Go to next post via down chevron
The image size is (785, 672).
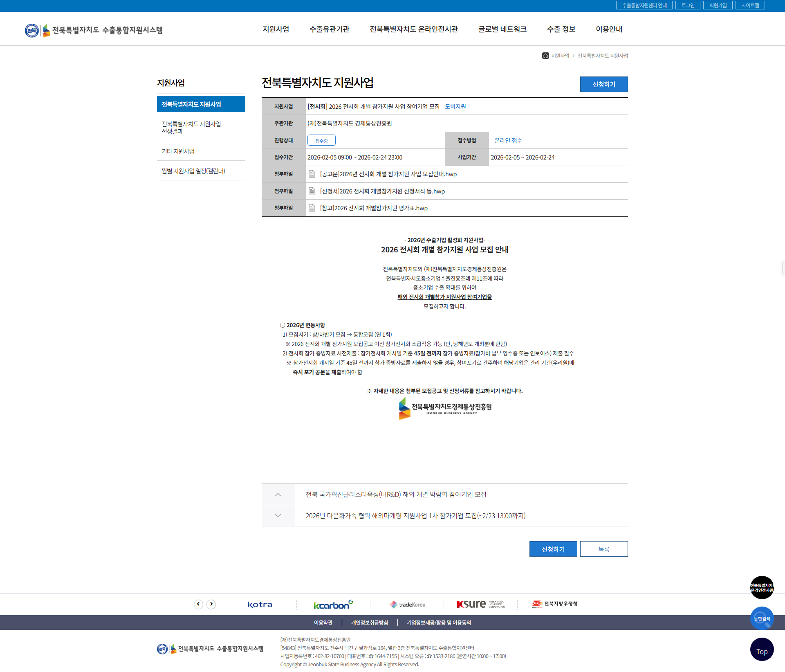coord(278,516)
